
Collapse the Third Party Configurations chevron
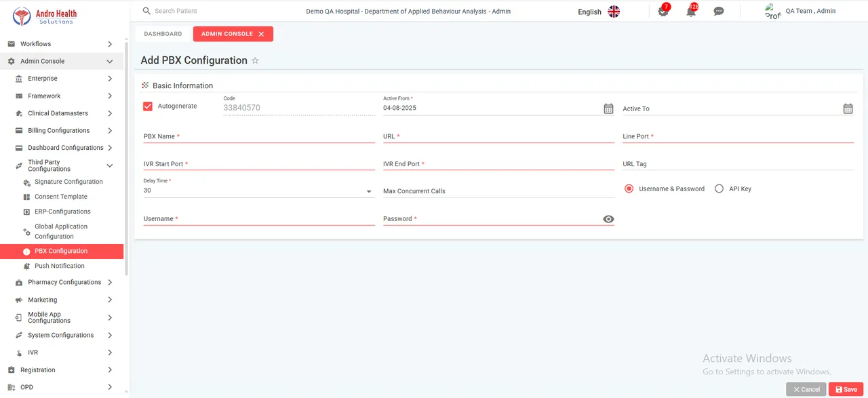[110, 165]
